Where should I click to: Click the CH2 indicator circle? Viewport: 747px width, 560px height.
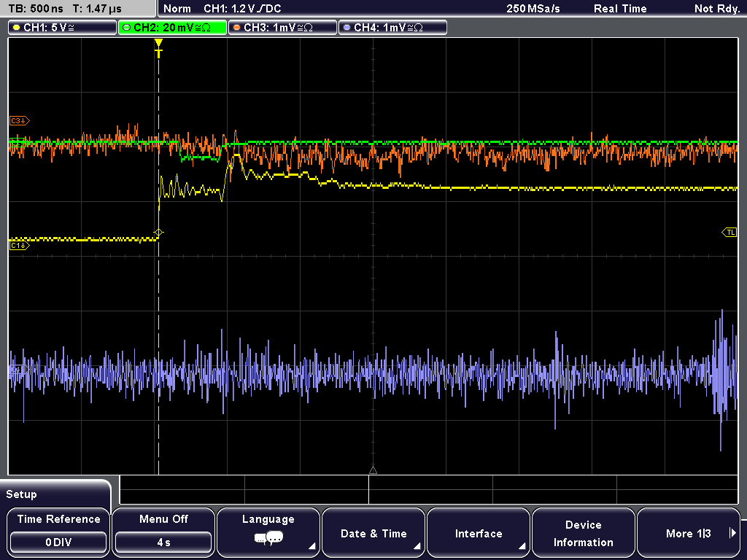tap(127, 28)
